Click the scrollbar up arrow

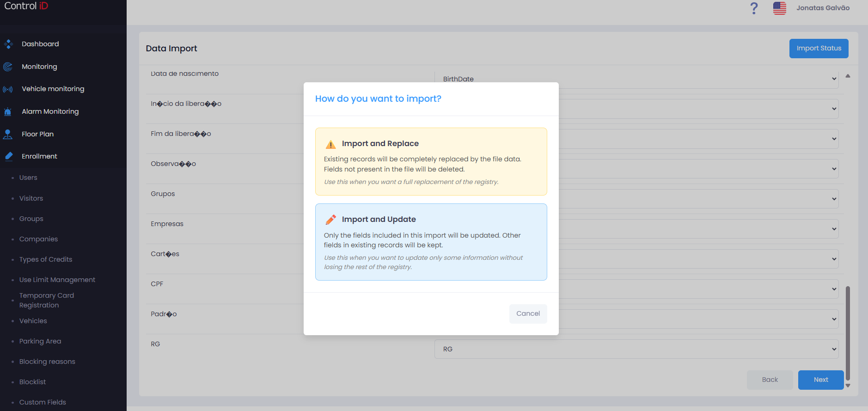pyautogui.click(x=848, y=76)
